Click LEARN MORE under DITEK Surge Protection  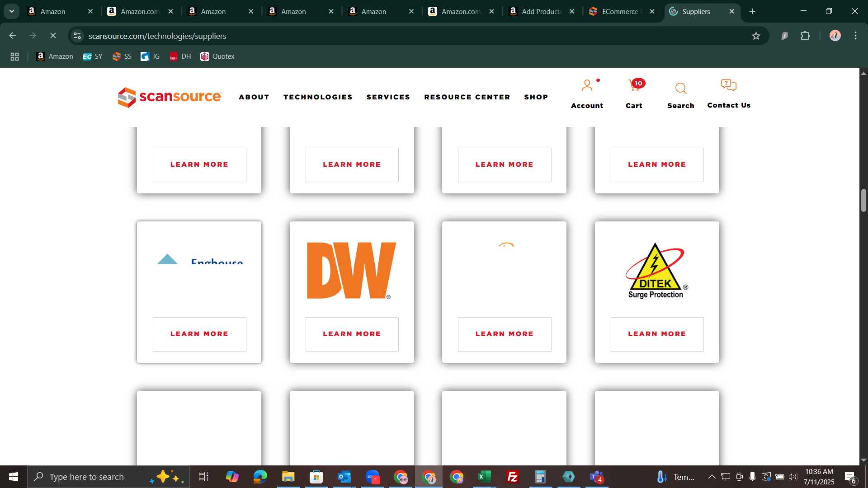tap(657, 334)
